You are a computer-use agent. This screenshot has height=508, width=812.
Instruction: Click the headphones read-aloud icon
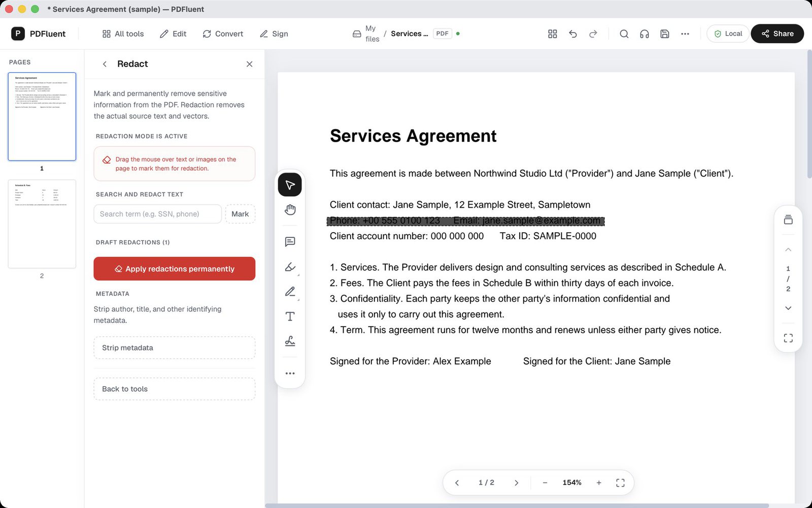point(645,34)
